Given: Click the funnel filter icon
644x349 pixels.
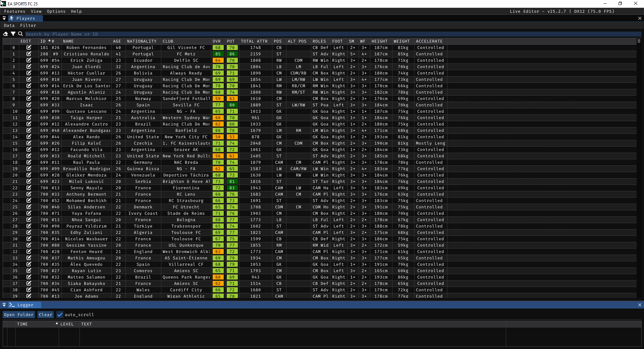Looking at the screenshot, I should click(x=13, y=34).
